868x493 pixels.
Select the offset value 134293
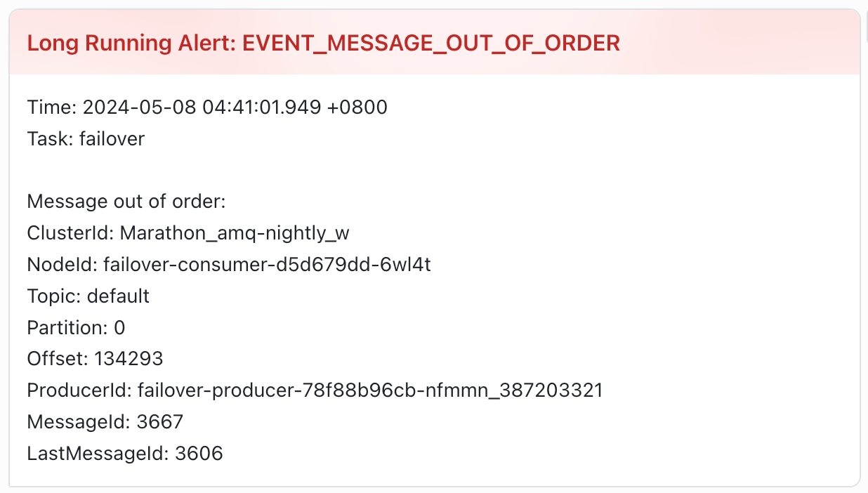point(129,359)
